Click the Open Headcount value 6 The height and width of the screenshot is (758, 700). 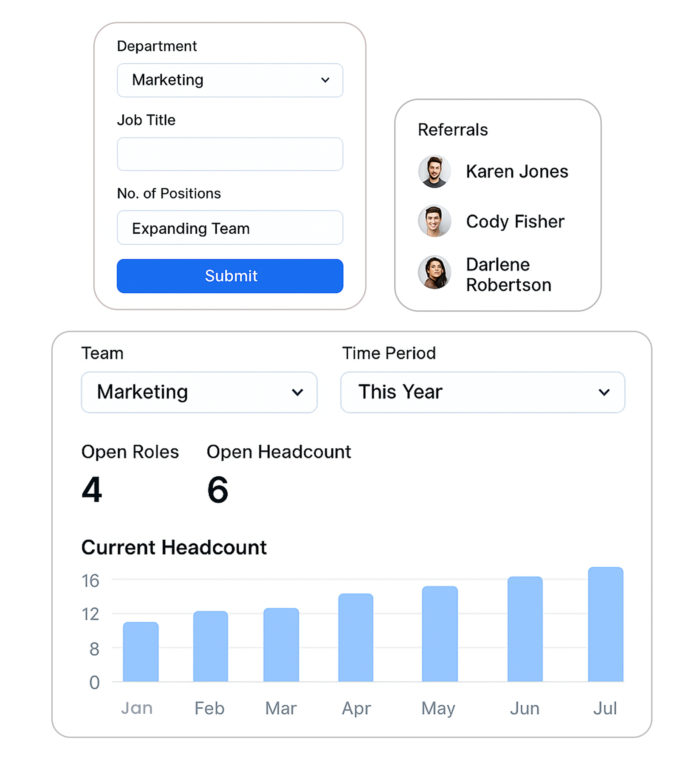pos(218,489)
